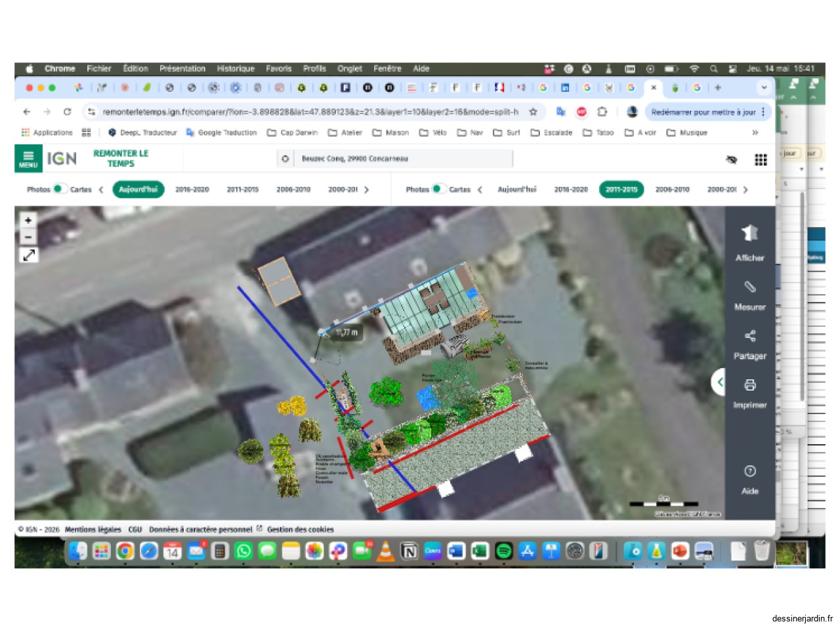The height and width of the screenshot is (630, 840).
Task: Reload the page in Chrome
Action: tap(67, 112)
